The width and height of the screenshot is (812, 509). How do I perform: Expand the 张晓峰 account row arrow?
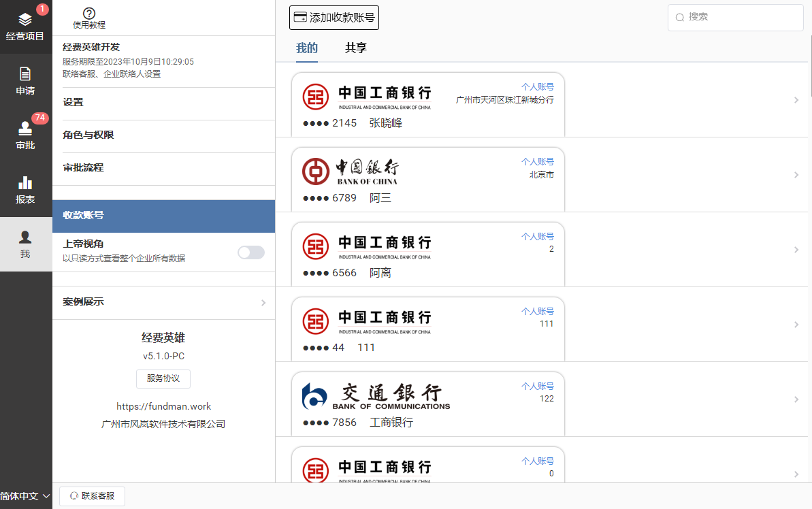point(796,100)
